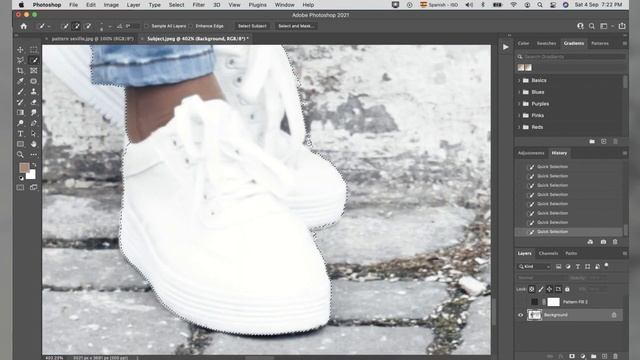Select the Hand tool

33,144
